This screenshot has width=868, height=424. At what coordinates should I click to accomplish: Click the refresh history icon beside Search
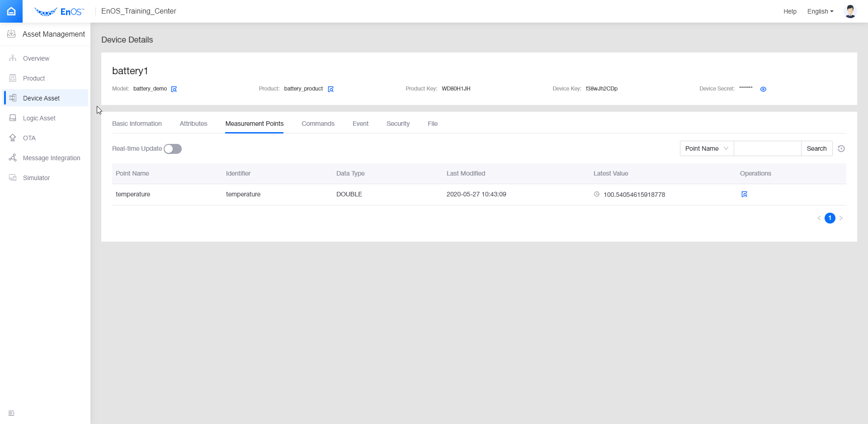point(841,148)
